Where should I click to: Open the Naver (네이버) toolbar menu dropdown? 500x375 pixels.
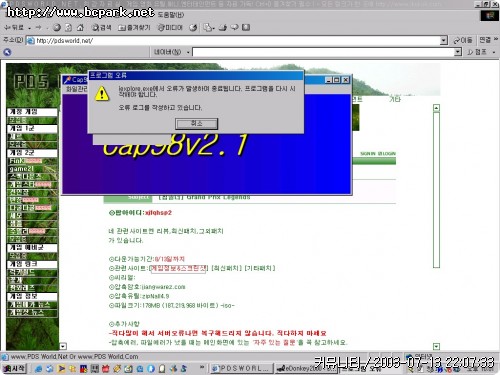(x=188, y=52)
